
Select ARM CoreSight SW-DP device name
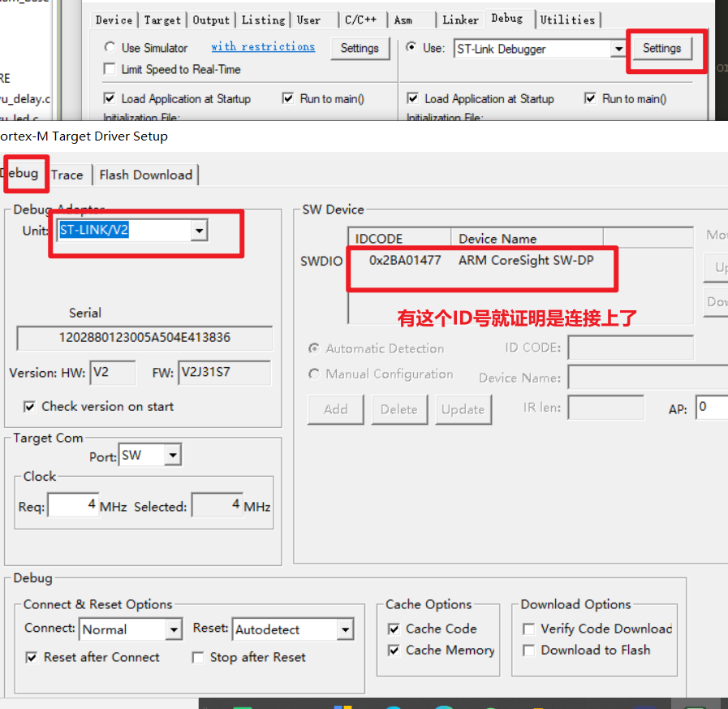[526, 261]
